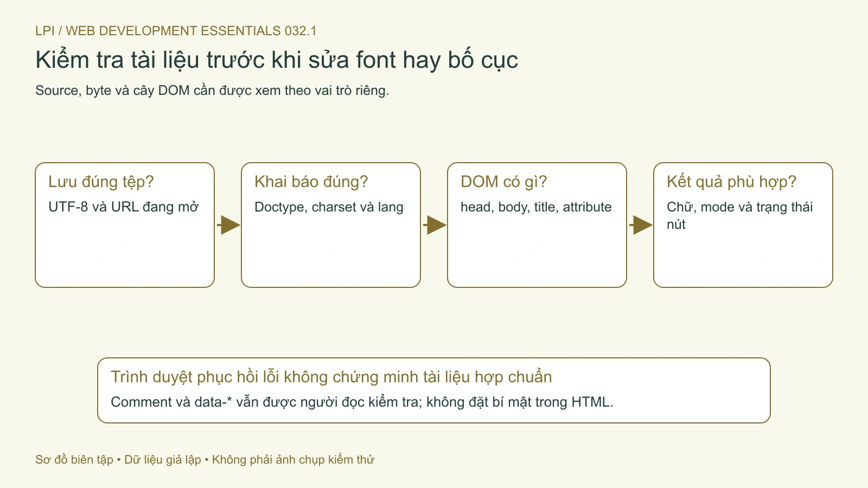This screenshot has width=868, height=488.
Task: Select the 'DOM có gì?' card heading
Action: [503, 182]
